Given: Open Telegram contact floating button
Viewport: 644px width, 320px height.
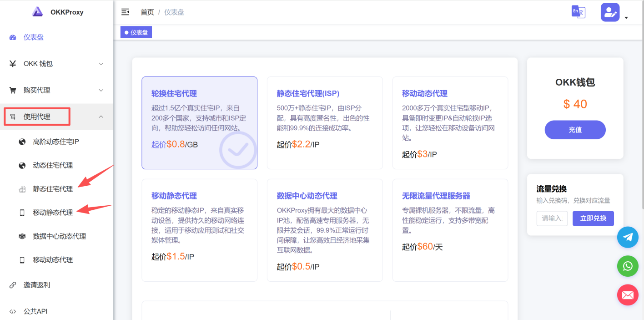Looking at the screenshot, I should point(628,237).
